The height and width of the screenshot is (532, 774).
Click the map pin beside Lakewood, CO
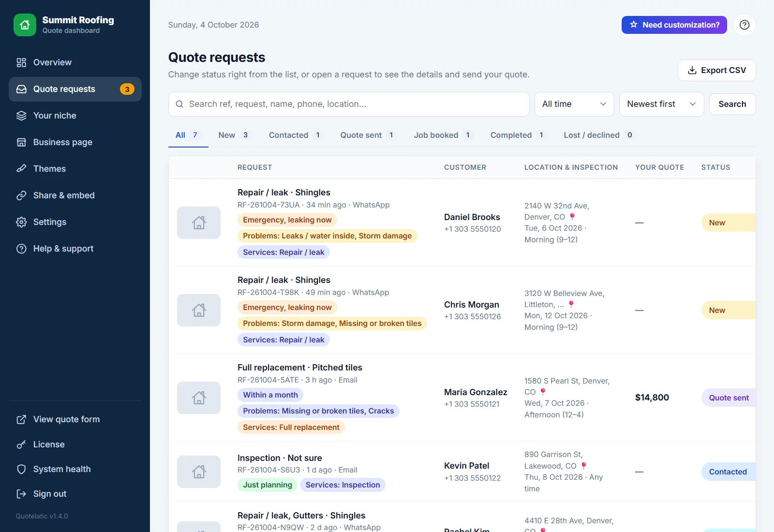click(x=584, y=466)
